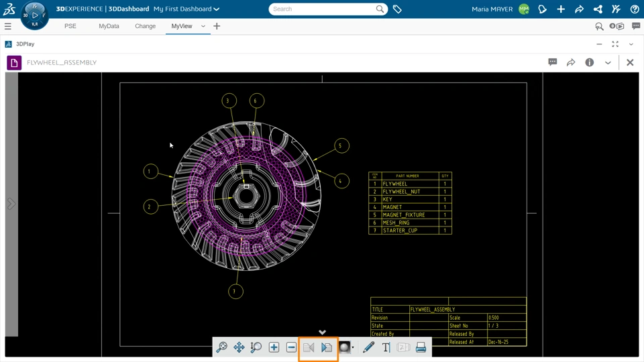Click the FLYWHEEL_ASSEMBLY title text

62,62
